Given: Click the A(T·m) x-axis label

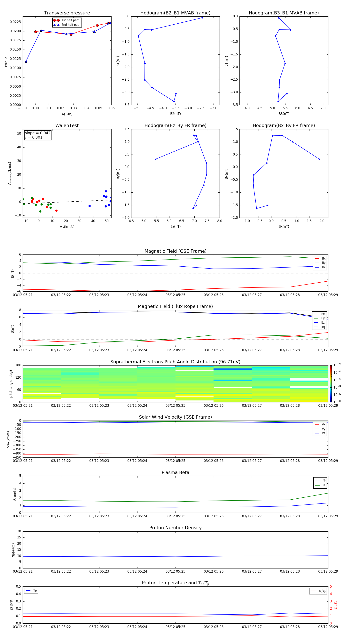Looking at the screenshot, I should coord(67,114).
